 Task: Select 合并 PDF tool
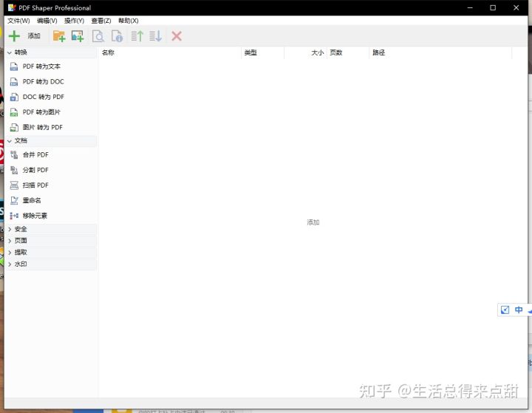pos(35,154)
